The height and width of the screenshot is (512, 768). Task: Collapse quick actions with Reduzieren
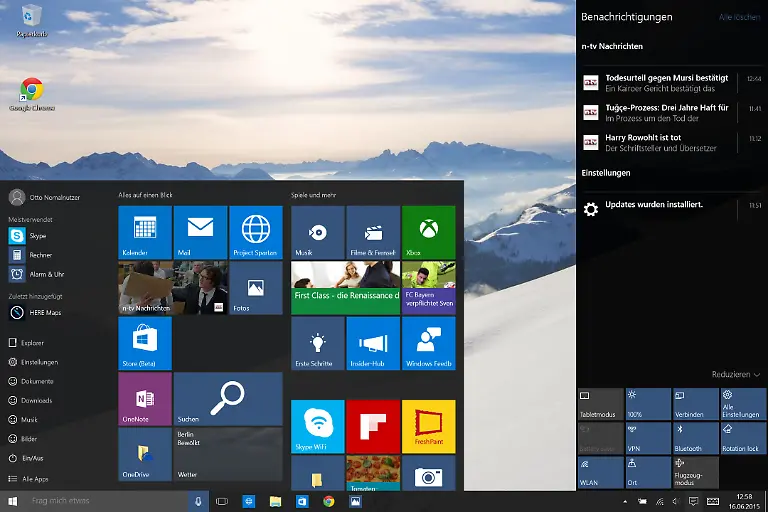[x=736, y=374]
